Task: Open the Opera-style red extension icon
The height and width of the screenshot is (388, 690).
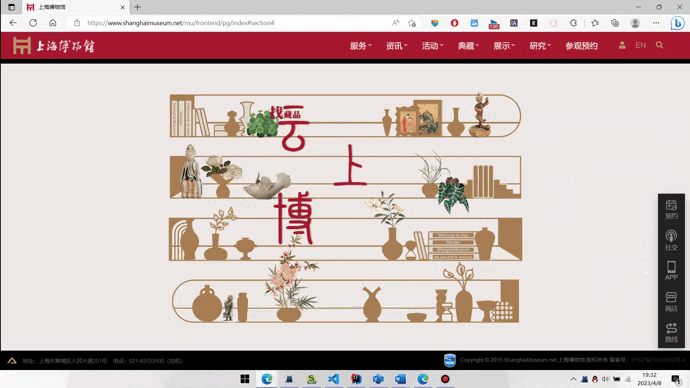Action: pos(455,23)
